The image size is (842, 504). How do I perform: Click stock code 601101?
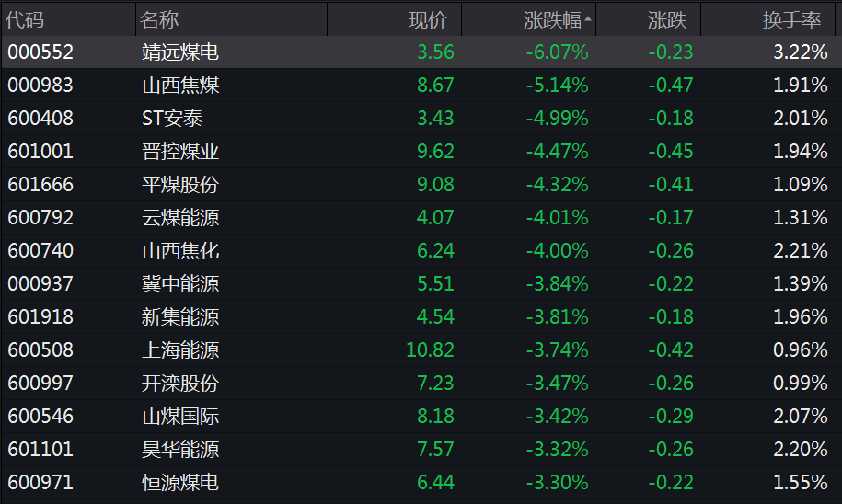pyautogui.click(x=40, y=449)
